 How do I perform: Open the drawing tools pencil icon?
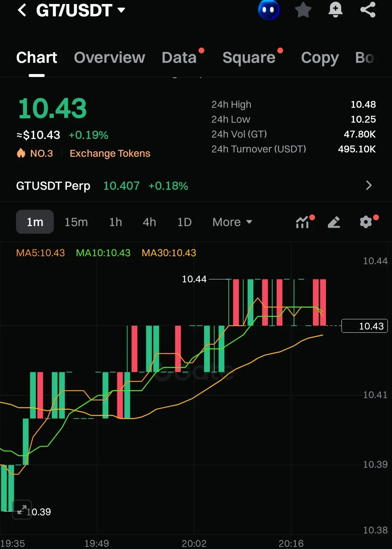tap(334, 222)
